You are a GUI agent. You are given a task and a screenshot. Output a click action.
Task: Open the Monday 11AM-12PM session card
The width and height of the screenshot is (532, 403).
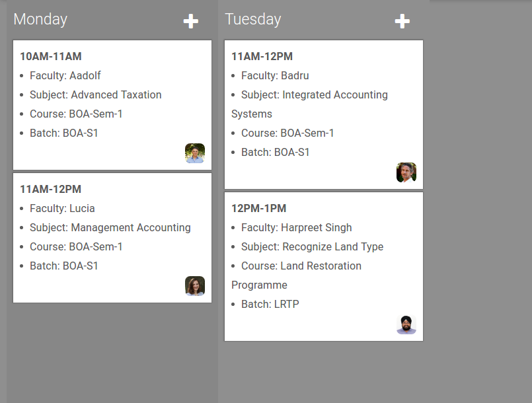pos(112,238)
